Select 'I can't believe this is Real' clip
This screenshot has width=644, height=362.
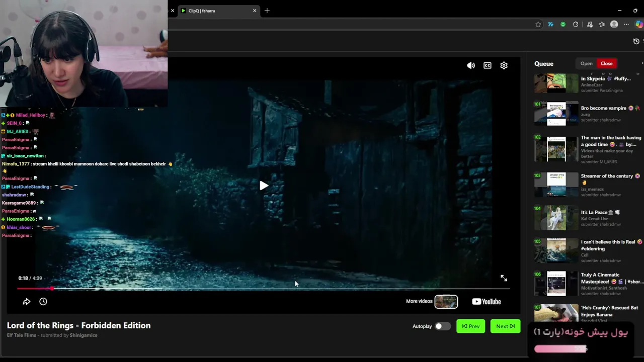[588, 251]
